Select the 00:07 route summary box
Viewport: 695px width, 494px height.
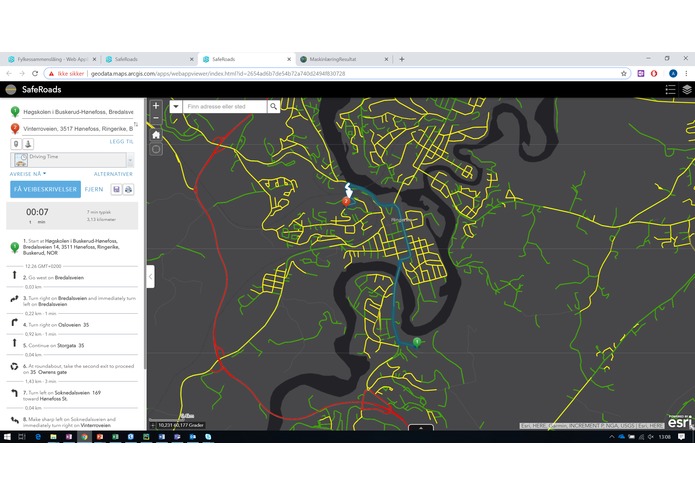(72, 216)
